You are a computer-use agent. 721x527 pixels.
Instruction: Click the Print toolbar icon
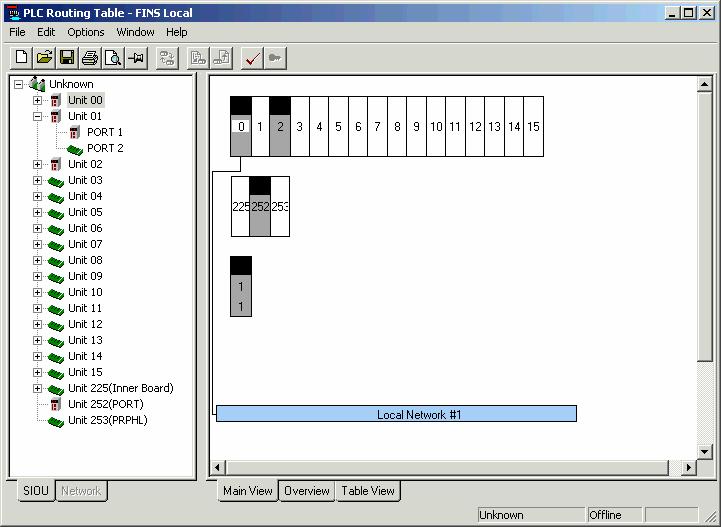tap(90, 58)
